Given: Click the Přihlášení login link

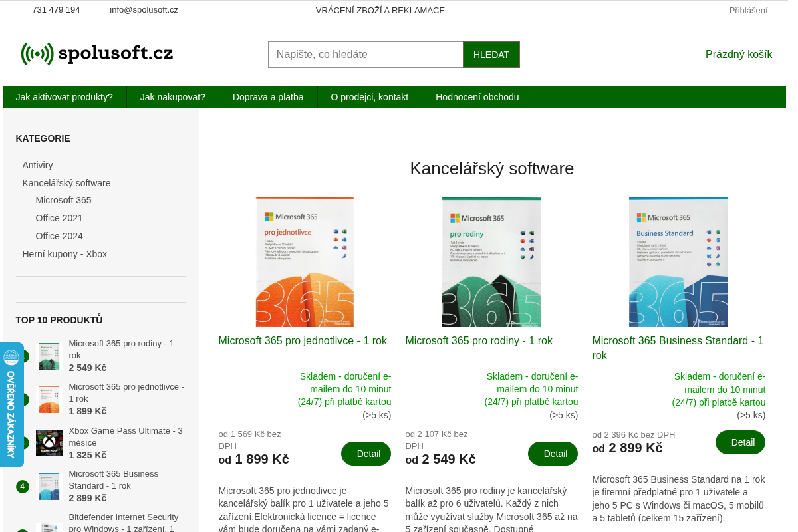Looking at the screenshot, I should click(x=748, y=10).
